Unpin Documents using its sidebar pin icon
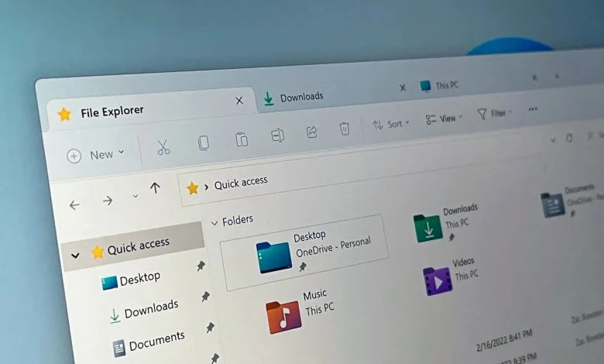 tap(210, 328)
